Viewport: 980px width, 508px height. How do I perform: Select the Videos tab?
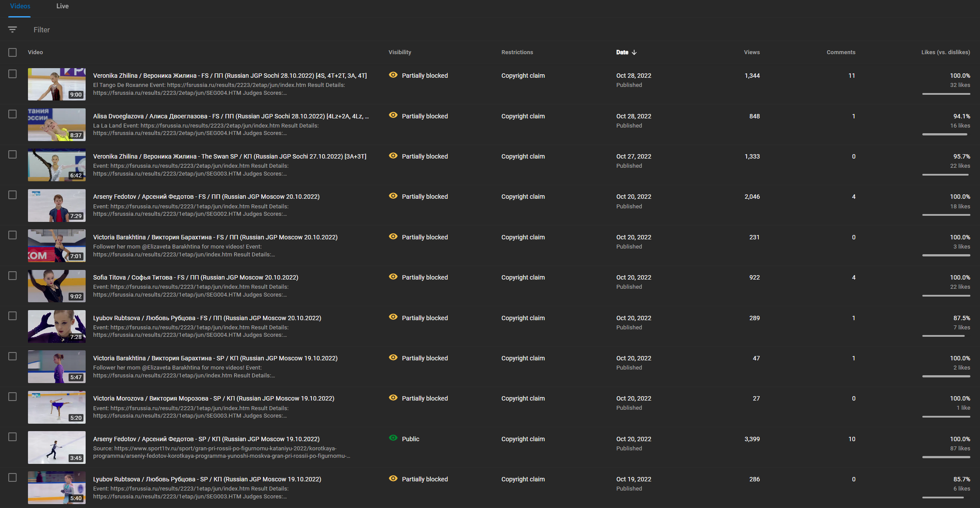point(20,6)
